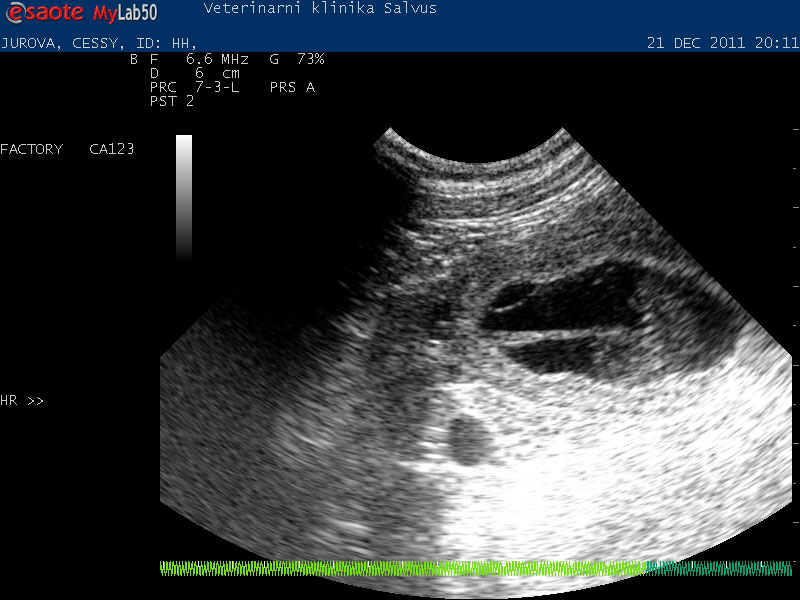Select the gain value "G 73%"

point(297,59)
